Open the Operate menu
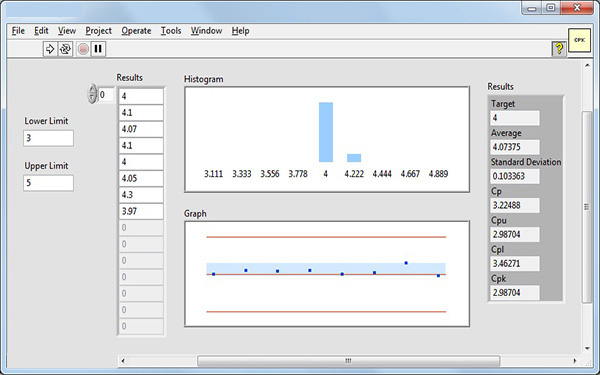 [136, 31]
